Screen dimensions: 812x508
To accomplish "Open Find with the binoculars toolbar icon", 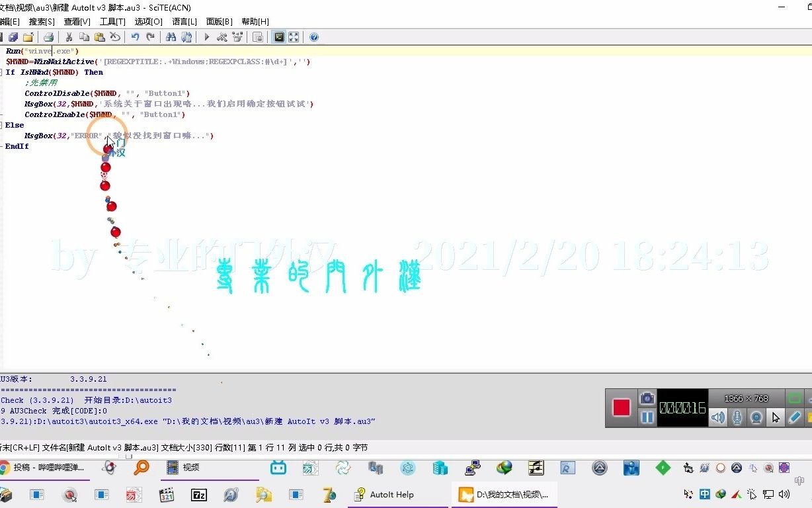I will click(171, 37).
